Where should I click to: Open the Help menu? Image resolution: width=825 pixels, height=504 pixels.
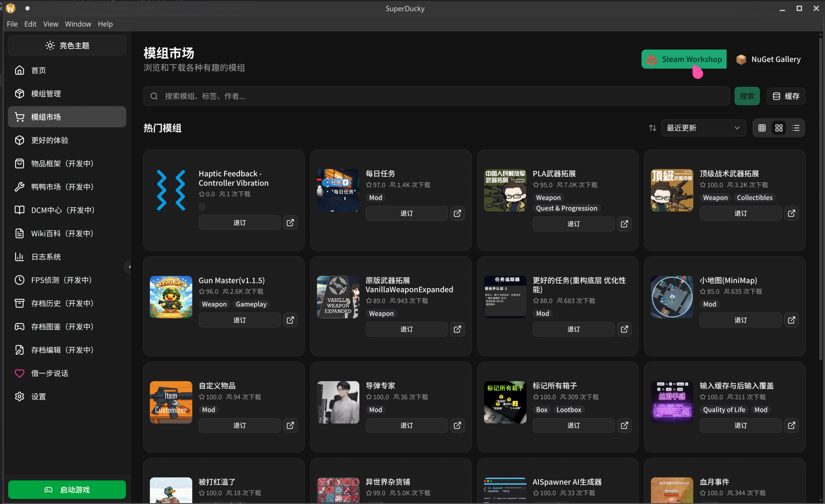pos(105,24)
